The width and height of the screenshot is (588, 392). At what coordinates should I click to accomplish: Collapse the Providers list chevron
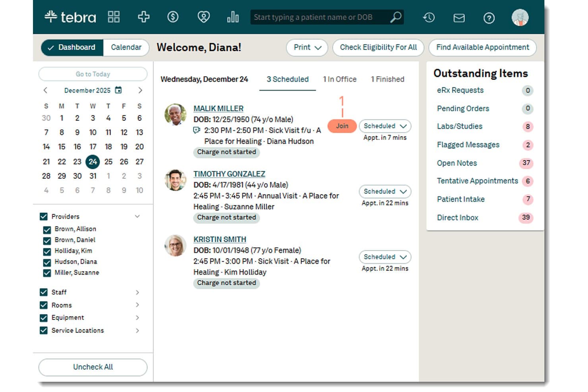pyautogui.click(x=137, y=216)
